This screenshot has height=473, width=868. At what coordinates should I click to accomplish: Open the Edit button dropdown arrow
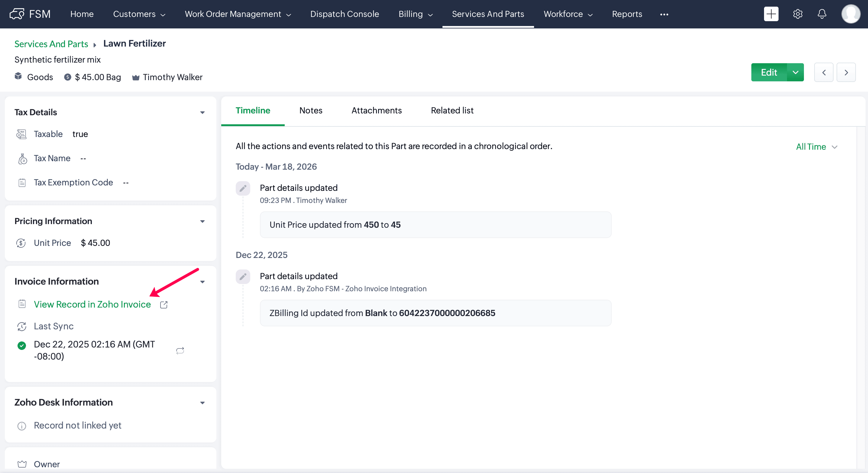click(795, 73)
